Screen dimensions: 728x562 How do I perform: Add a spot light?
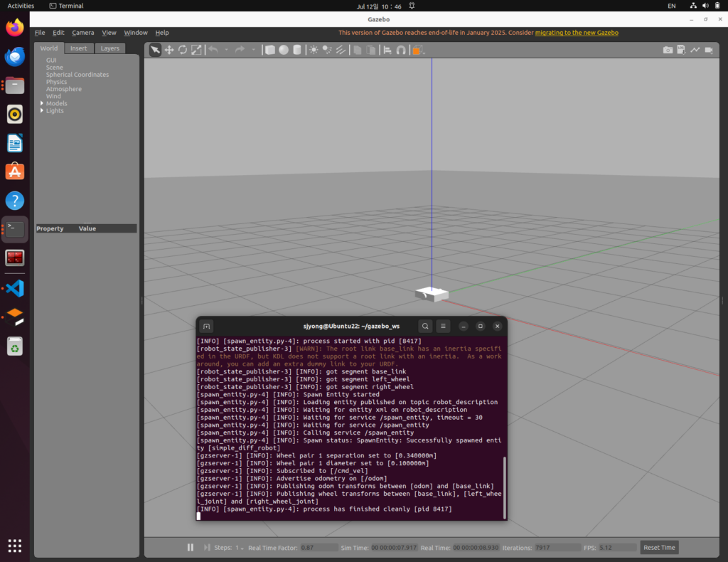tap(327, 50)
